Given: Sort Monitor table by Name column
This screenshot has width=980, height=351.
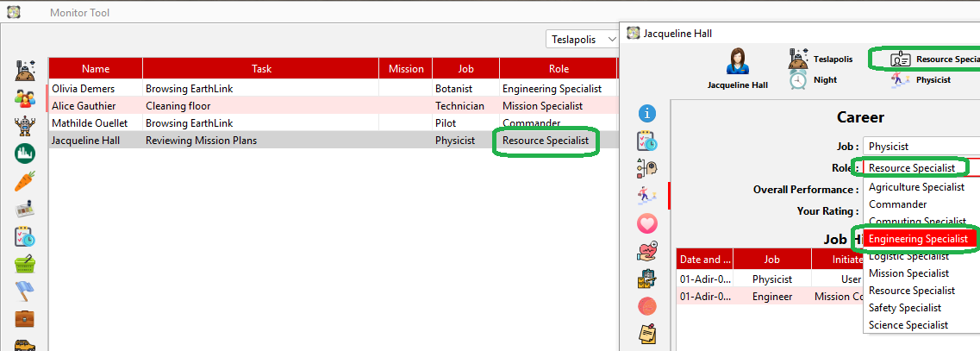Looking at the screenshot, I should coord(96,69).
